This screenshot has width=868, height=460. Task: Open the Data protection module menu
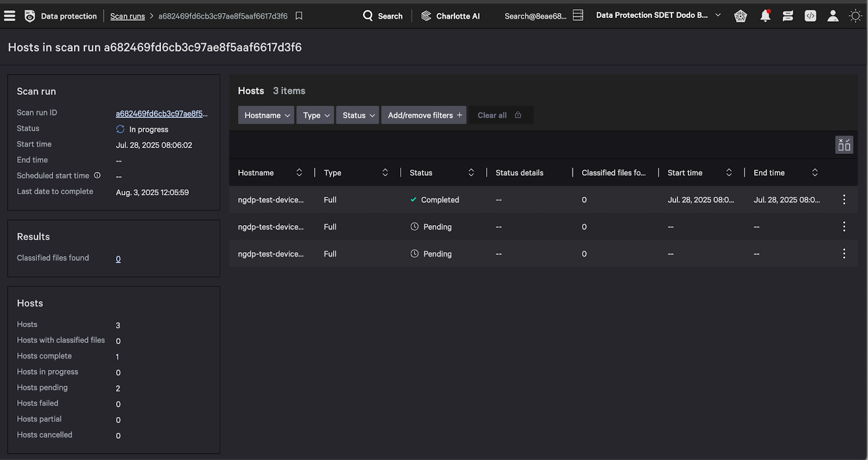pyautogui.click(x=61, y=16)
